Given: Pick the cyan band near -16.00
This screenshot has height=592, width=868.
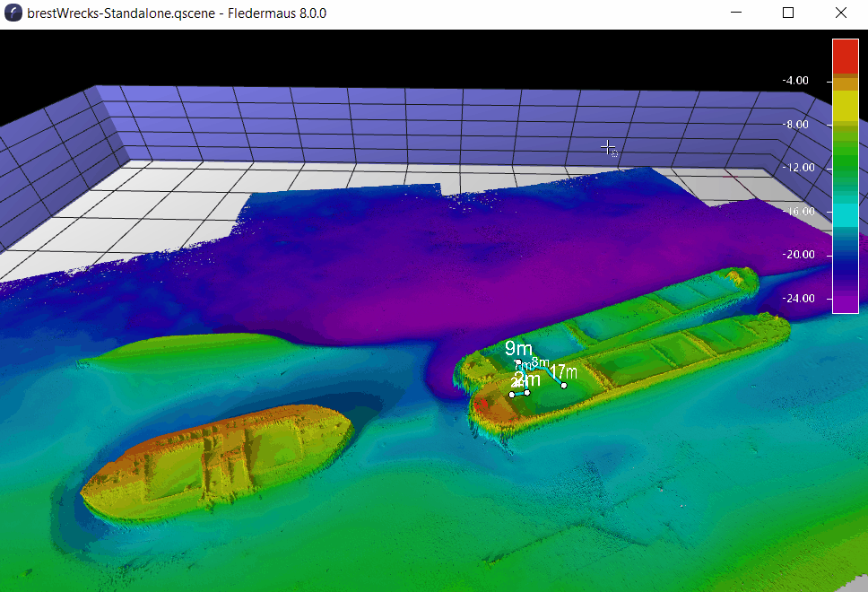Looking at the screenshot, I should pos(845,216).
